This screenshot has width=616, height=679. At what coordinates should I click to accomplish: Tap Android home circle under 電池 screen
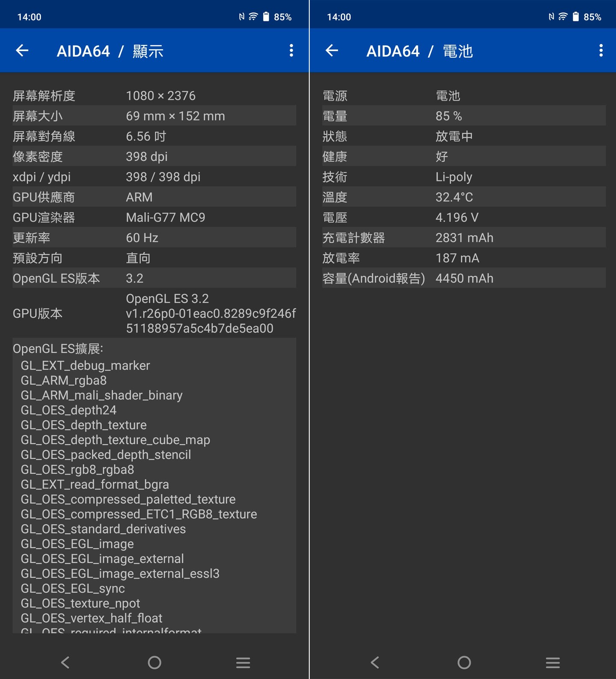click(464, 663)
